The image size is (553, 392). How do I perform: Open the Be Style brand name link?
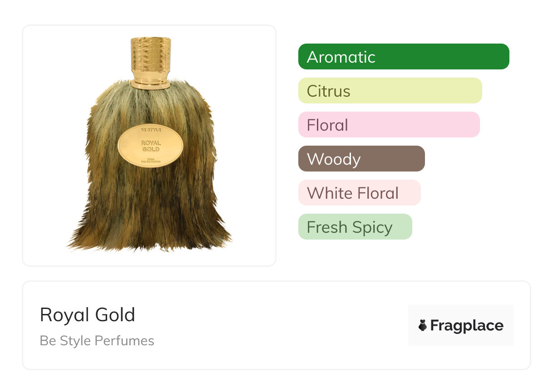tap(65, 341)
